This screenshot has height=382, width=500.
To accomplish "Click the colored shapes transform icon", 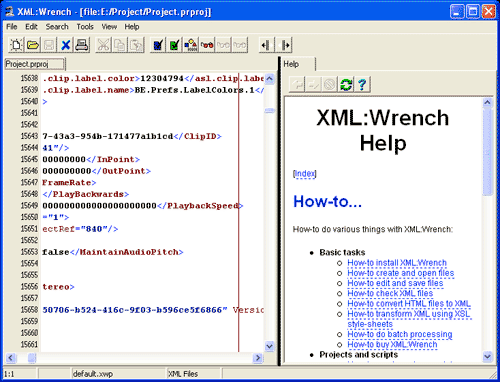I will click(191, 45).
